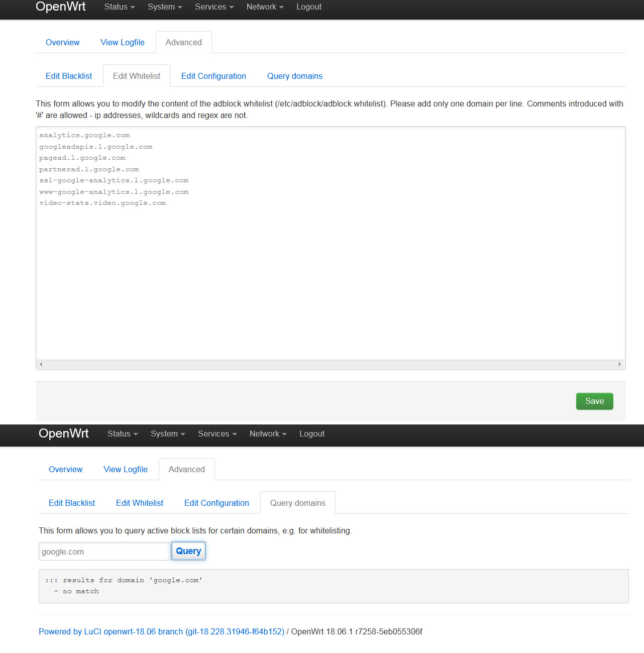Click the "- no match" result line
Image resolution: width=644 pixels, height=653 pixels.
coord(76,591)
